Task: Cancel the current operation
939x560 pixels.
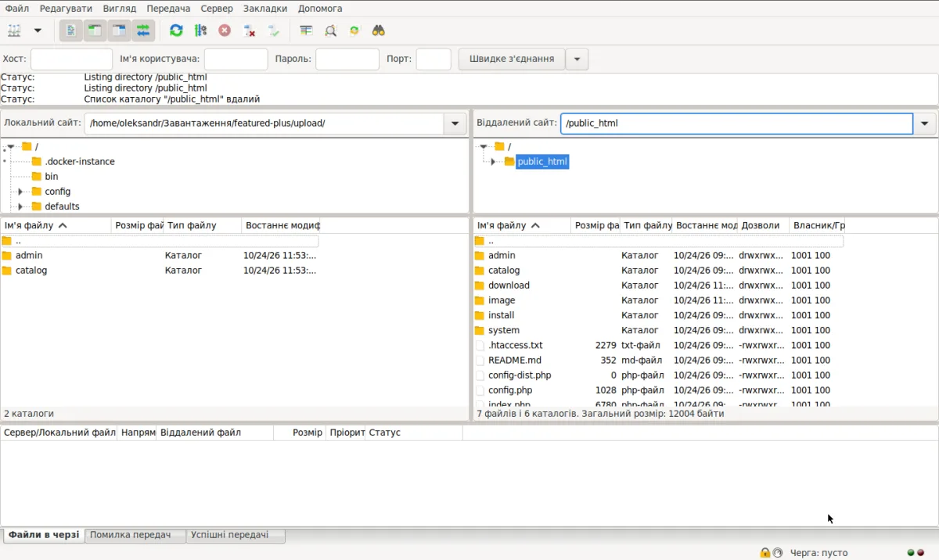Action: 225,31
